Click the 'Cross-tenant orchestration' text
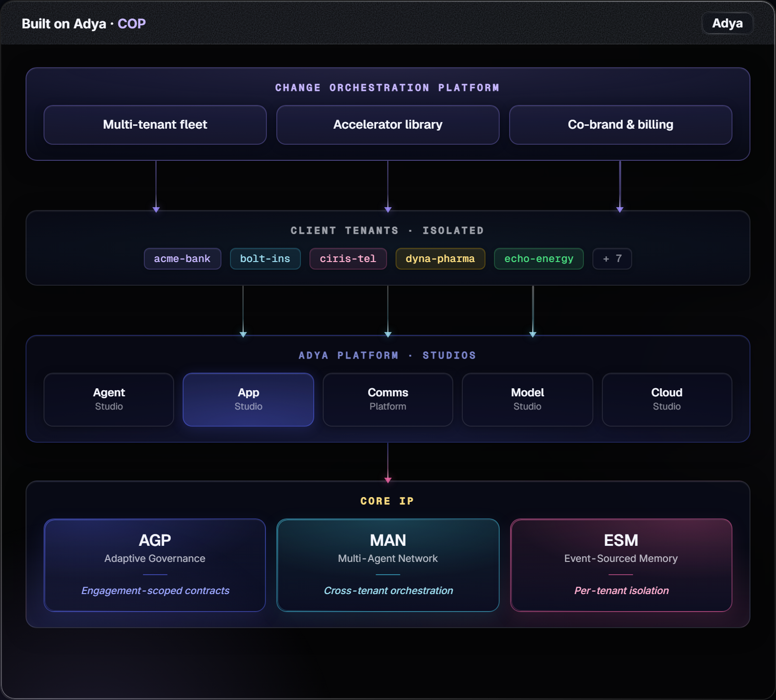 (x=388, y=591)
